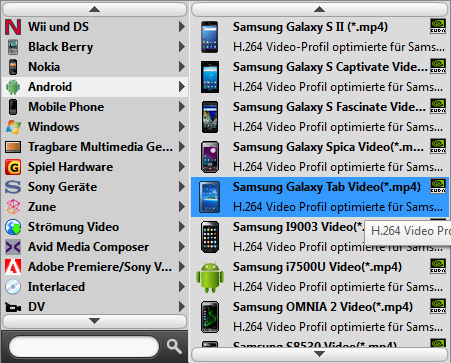This screenshot has width=451, height=363.
Task: Click the CUDA badge on Galaxy S II row
Action: coord(438,26)
